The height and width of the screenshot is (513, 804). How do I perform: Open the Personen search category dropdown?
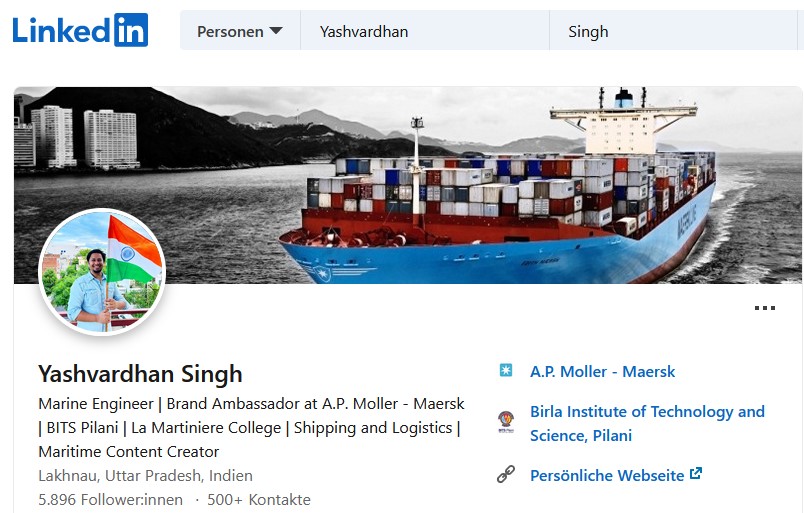(x=240, y=31)
